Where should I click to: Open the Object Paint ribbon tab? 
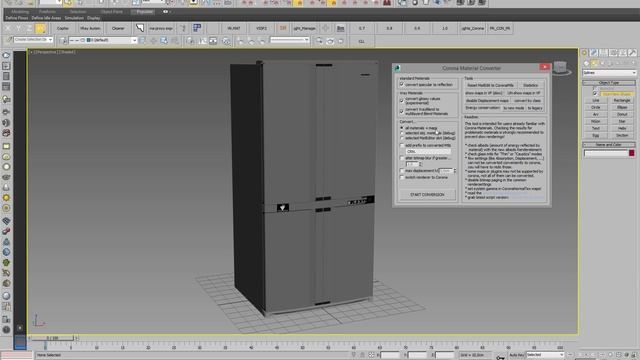pyautogui.click(x=111, y=12)
